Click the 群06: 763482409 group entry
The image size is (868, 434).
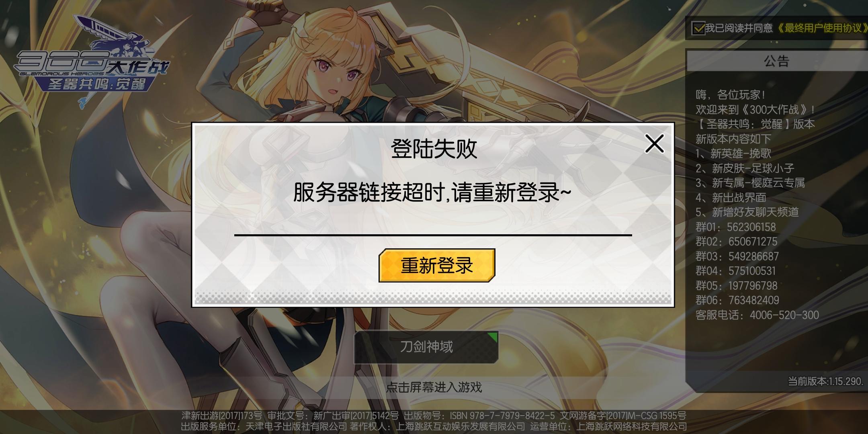coord(737,300)
